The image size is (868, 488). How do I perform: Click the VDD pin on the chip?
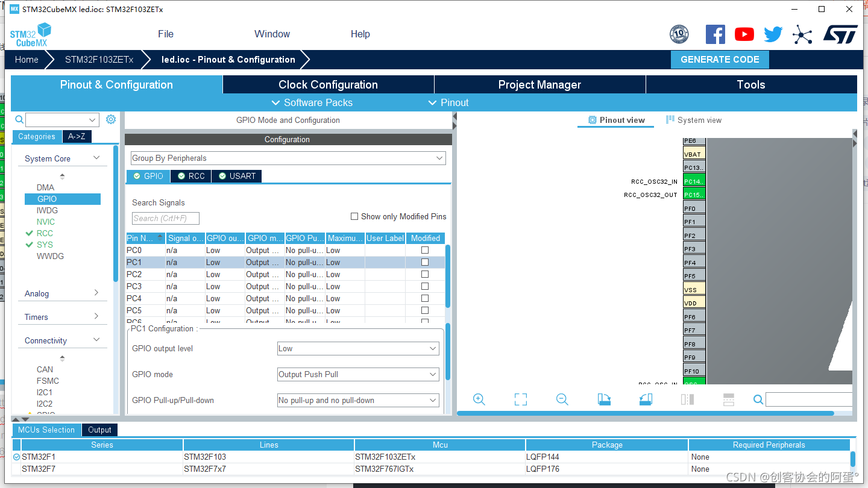(694, 302)
